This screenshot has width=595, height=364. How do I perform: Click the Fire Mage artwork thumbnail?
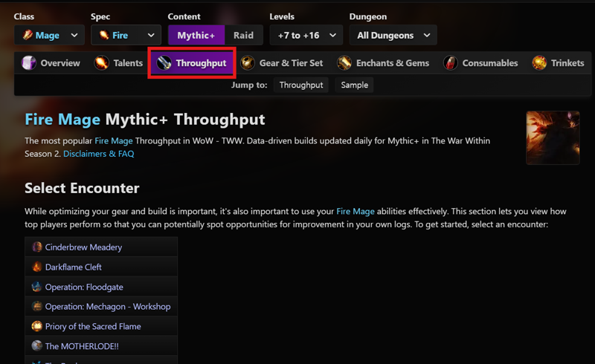(553, 137)
